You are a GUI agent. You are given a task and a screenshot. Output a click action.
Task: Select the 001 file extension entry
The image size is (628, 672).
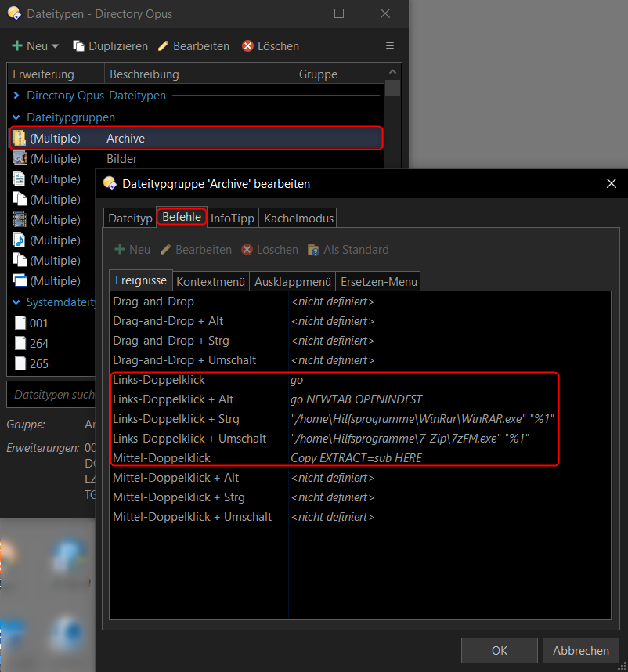52,323
